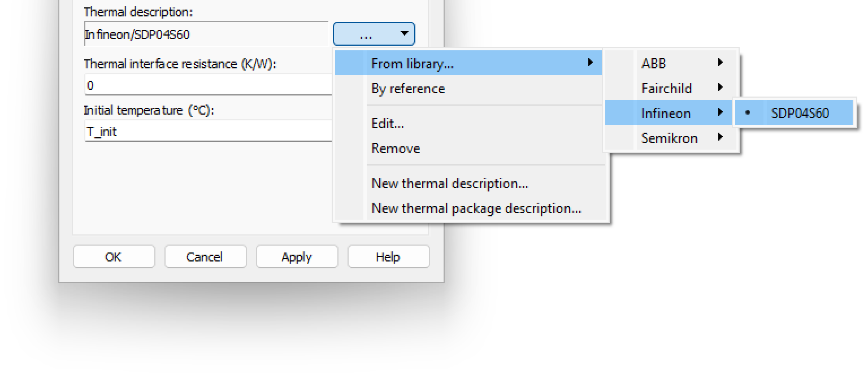Select the 'By reference' menu option
The width and height of the screenshot is (868, 375).
point(407,89)
